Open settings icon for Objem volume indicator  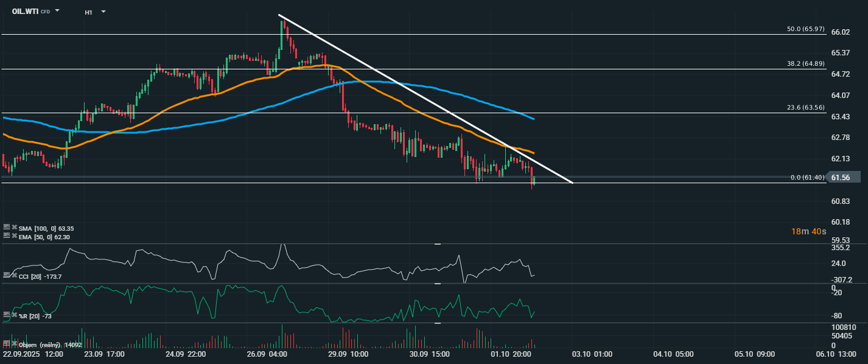tap(7, 344)
